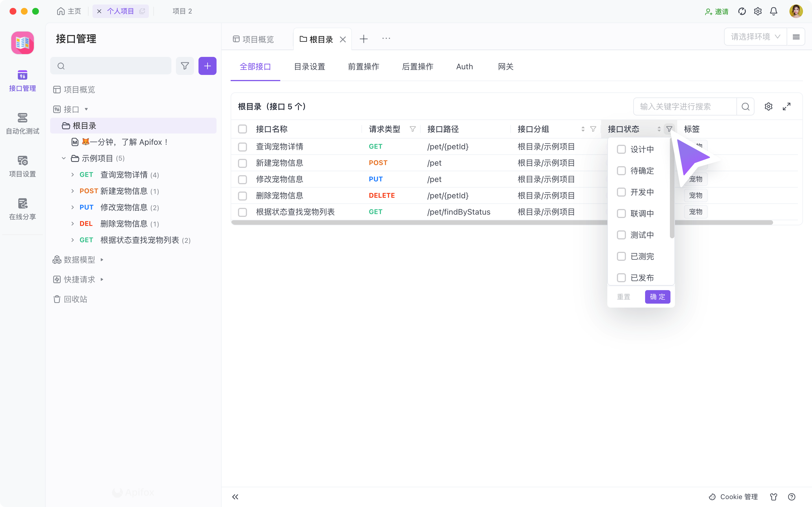Viewport: 812px width, 507px height.
Task: Open the 接口管理 sidebar section
Action: pos(22,81)
